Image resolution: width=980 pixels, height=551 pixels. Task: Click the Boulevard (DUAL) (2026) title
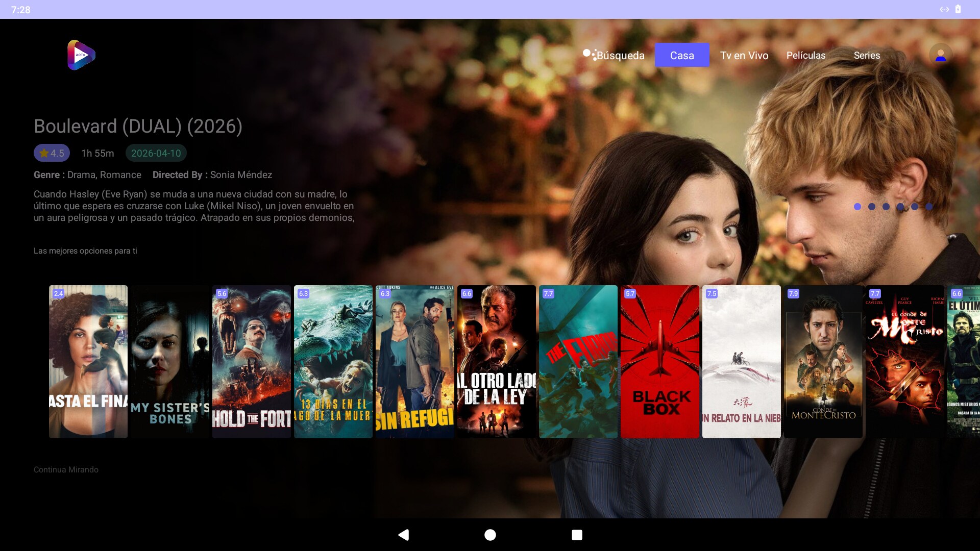pyautogui.click(x=138, y=126)
